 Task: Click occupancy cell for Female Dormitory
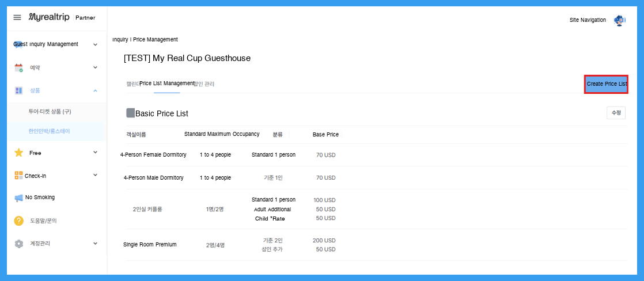(215, 154)
